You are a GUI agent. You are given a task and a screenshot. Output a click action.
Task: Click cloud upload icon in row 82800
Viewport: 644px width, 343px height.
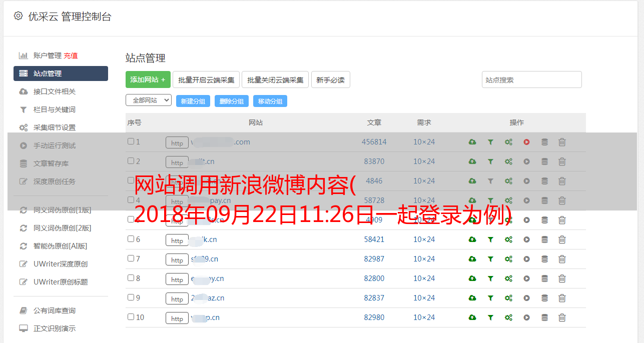(x=472, y=278)
